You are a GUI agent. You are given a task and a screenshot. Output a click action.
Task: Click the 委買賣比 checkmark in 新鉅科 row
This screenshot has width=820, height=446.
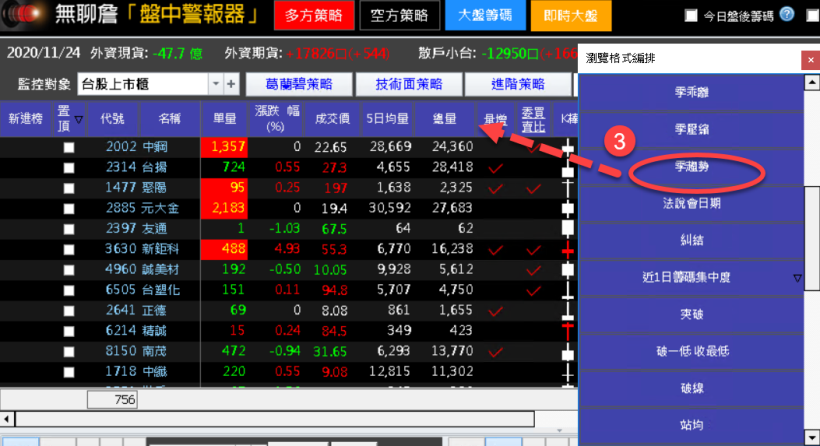coord(533,249)
